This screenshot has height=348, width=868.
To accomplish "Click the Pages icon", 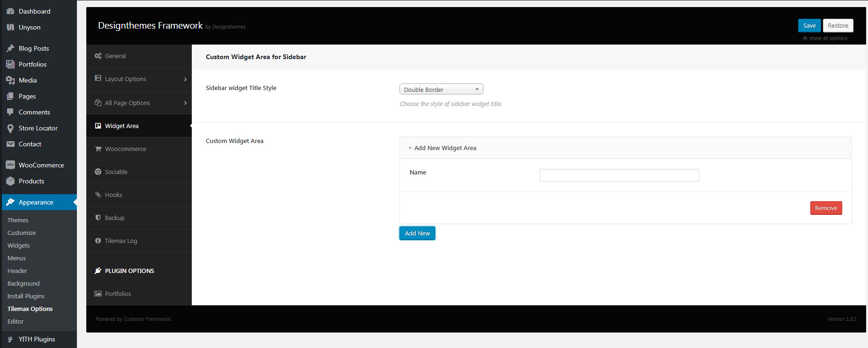I will click(10, 96).
